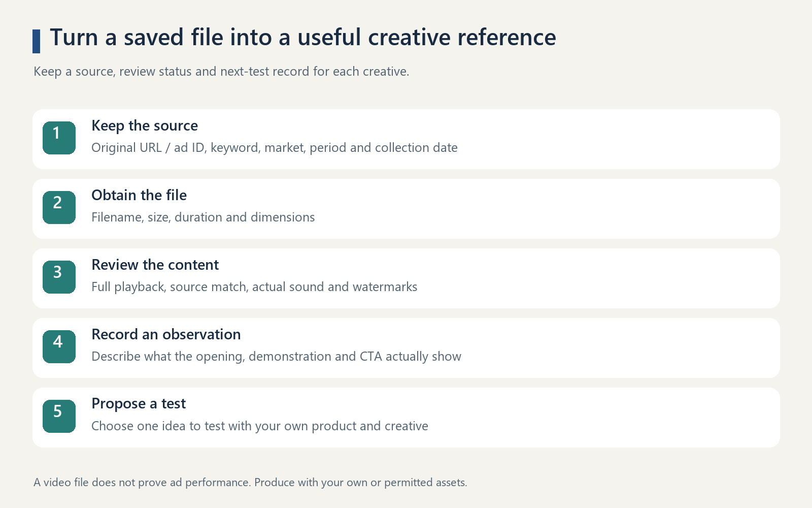Click the footer note about ad performance
The width and height of the screenshot is (812, 508).
250,483
